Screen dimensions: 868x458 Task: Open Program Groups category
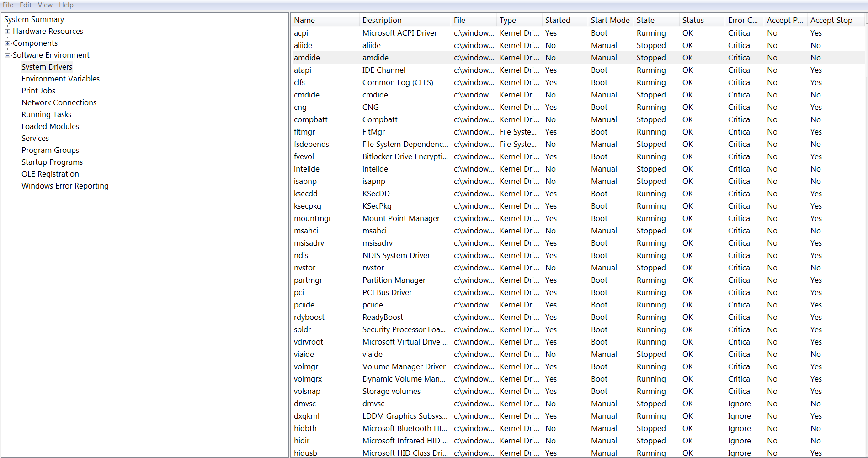click(50, 150)
